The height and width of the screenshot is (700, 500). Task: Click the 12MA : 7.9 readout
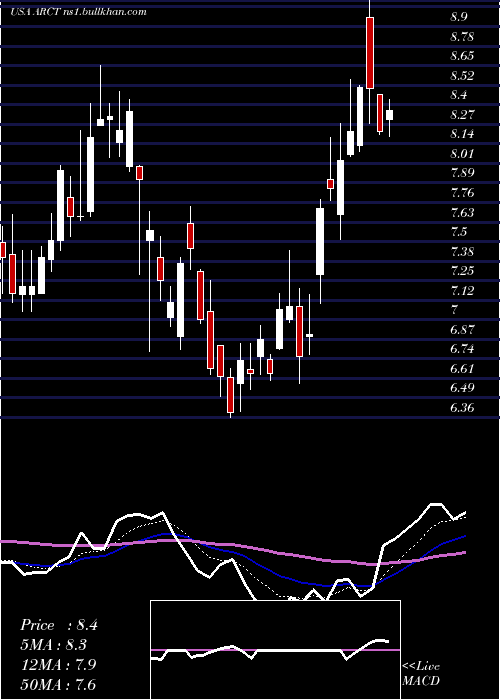[x=59, y=665]
